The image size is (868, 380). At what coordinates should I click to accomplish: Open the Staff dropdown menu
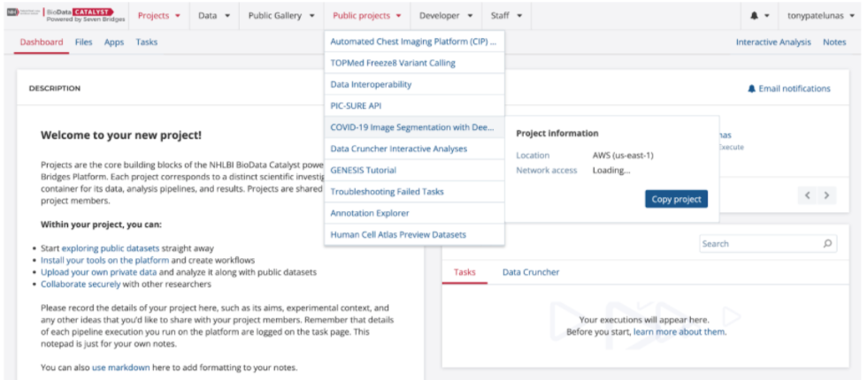coord(506,16)
